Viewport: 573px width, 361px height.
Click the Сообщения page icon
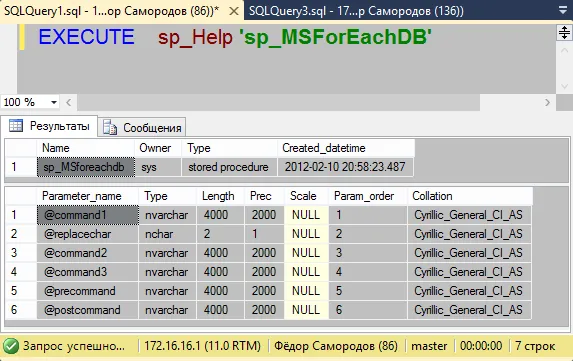pyautogui.click(x=110, y=128)
